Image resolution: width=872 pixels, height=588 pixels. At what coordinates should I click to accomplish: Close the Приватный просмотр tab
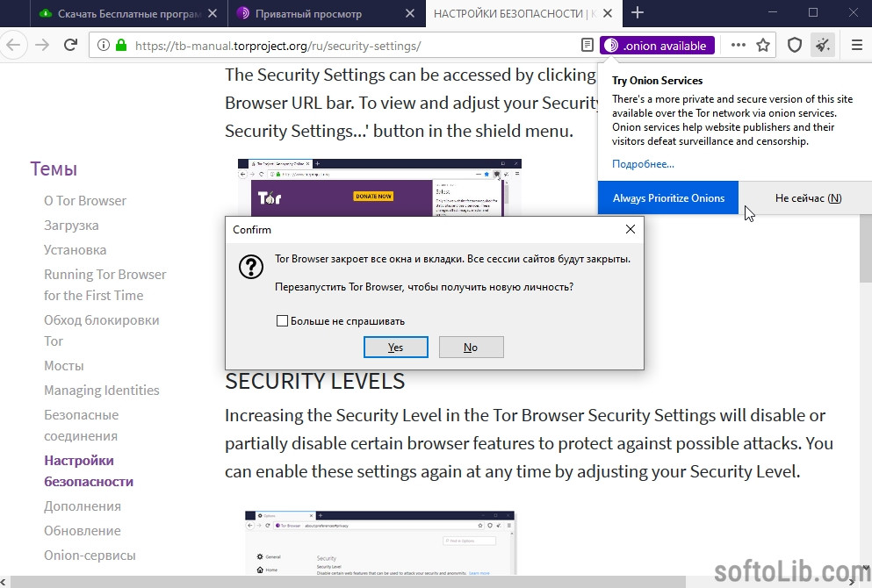tap(410, 13)
